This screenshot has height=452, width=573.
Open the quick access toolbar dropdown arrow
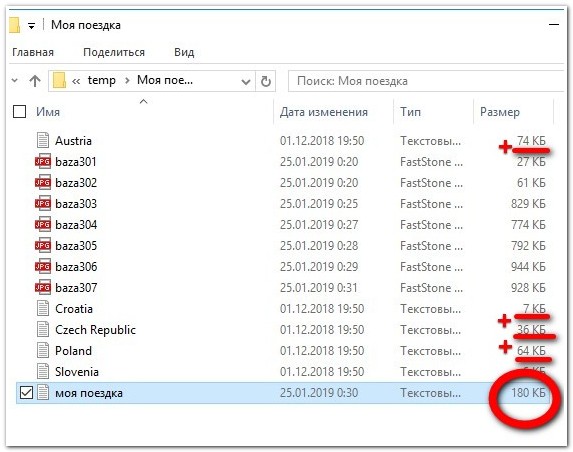[31, 26]
